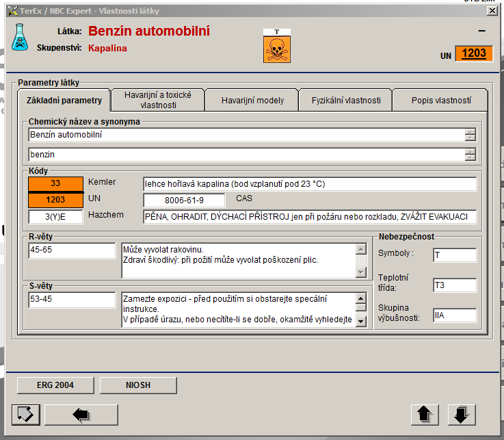504x440 pixels.
Task: Step down the benzin synonym spinner
Action: tap(470, 158)
